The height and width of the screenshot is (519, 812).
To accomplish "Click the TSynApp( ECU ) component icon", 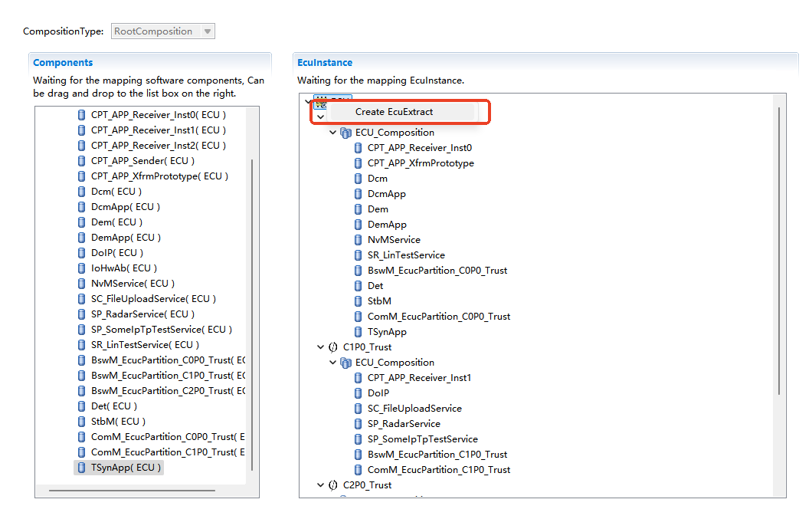I will 82,468.
